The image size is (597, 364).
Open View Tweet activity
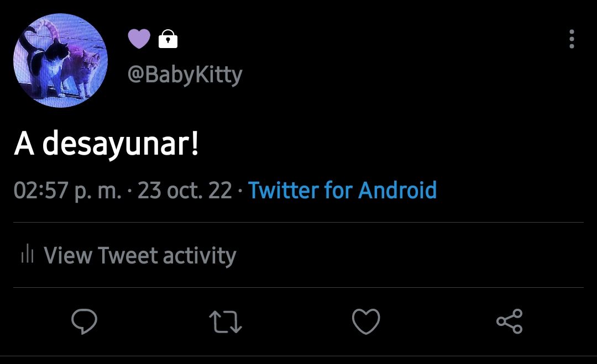(x=129, y=255)
